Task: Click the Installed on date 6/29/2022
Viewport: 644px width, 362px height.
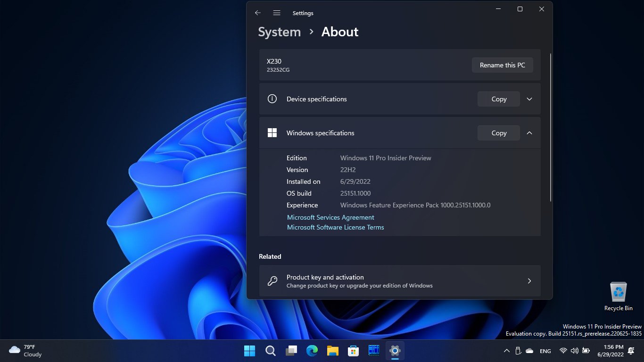Action: (x=355, y=181)
